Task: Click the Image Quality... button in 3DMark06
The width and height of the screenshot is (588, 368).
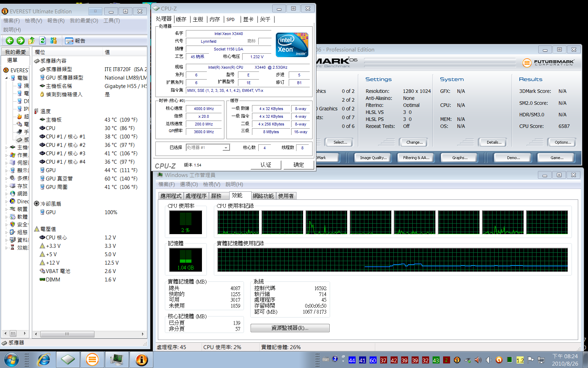Action: pyautogui.click(x=373, y=158)
